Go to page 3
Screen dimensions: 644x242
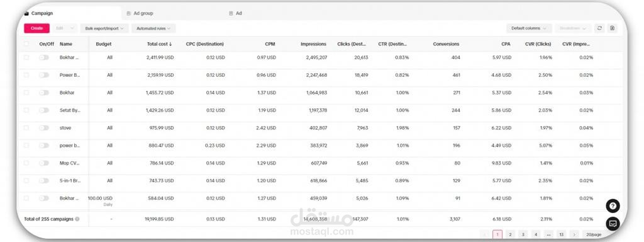tap(523, 234)
